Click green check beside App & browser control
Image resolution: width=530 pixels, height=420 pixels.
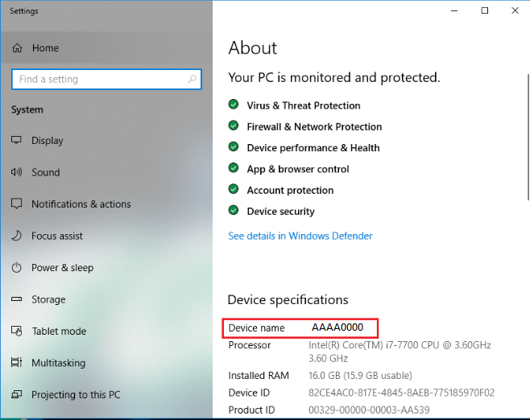(x=234, y=168)
